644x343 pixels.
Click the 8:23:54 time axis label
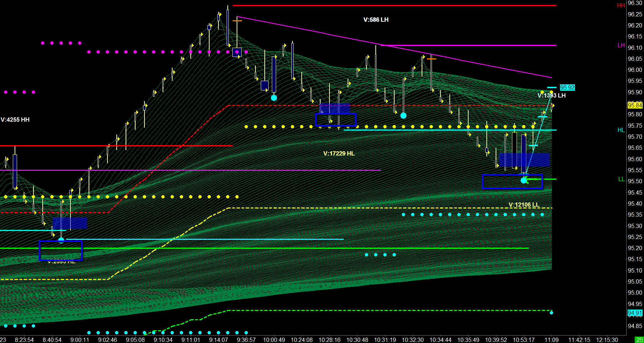click(25, 340)
